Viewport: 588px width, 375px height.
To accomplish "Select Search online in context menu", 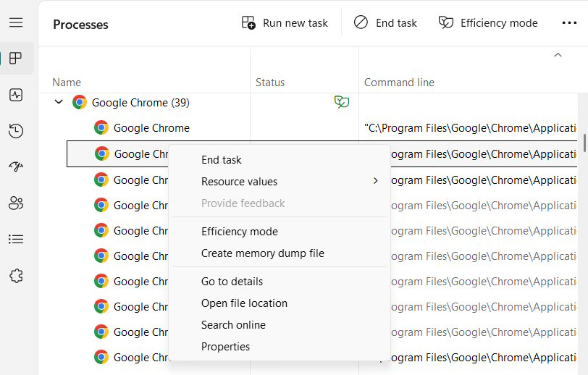I will (233, 325).
